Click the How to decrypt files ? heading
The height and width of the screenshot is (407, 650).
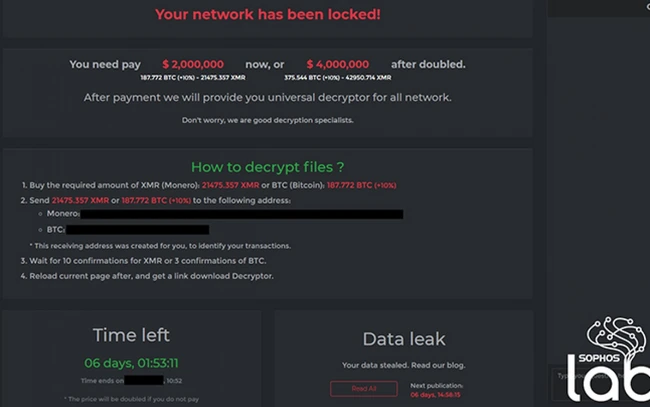267,167
